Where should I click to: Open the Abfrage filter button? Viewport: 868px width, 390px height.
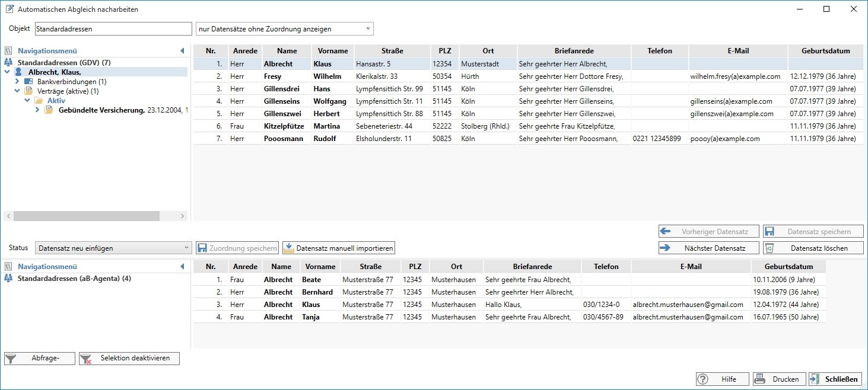[40, 358]
